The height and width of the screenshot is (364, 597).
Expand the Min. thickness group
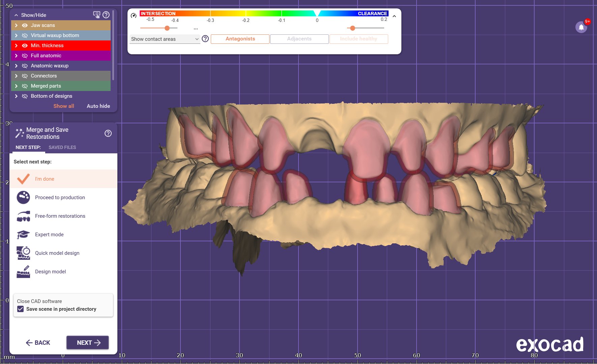tap(16, 45)
